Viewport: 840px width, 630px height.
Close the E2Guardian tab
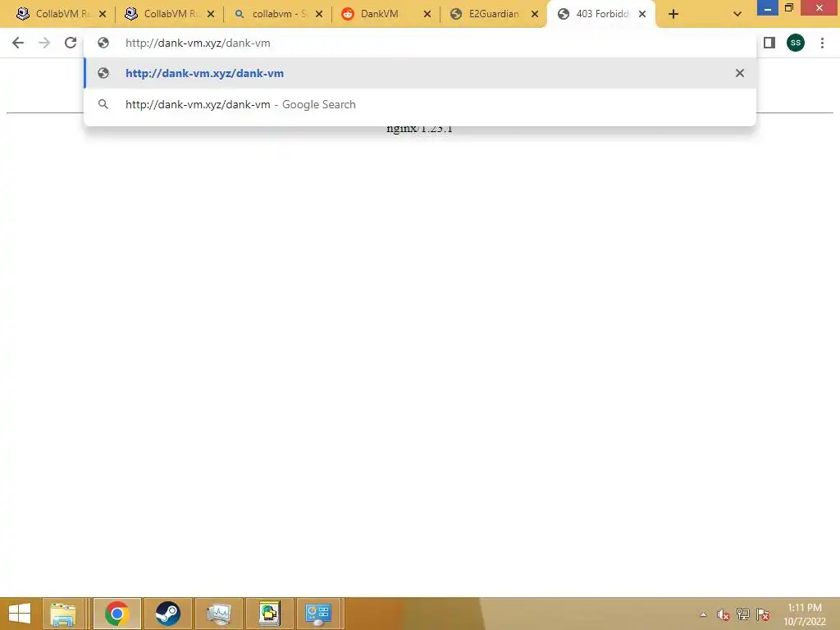pyautogui.click(x=535, y=15)
